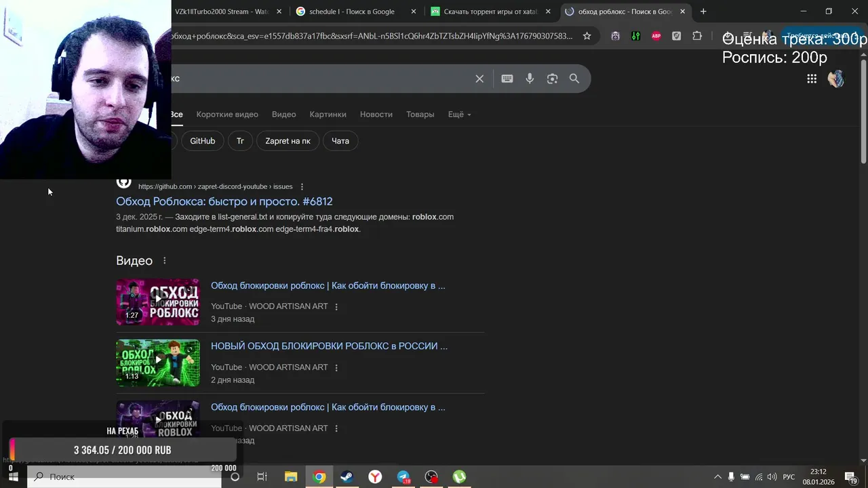Switch to the Скачать торрент игры tab

coord(491,12)
